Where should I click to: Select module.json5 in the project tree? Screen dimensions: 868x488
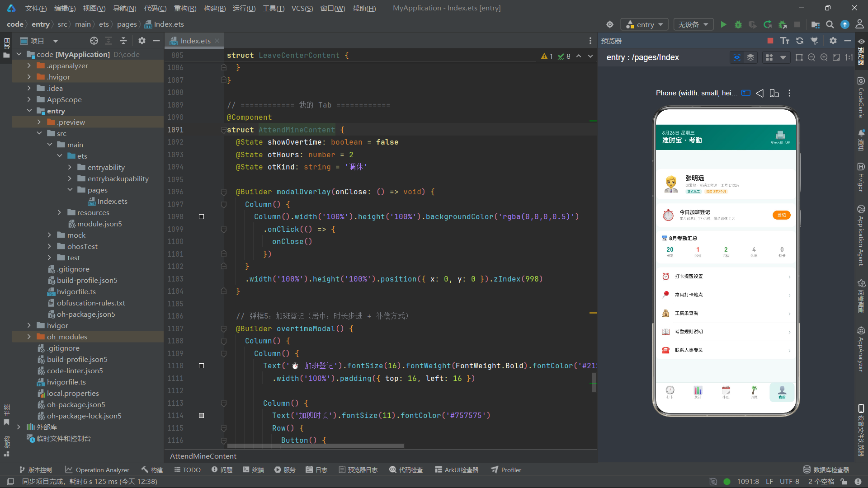tap(99, 224)
